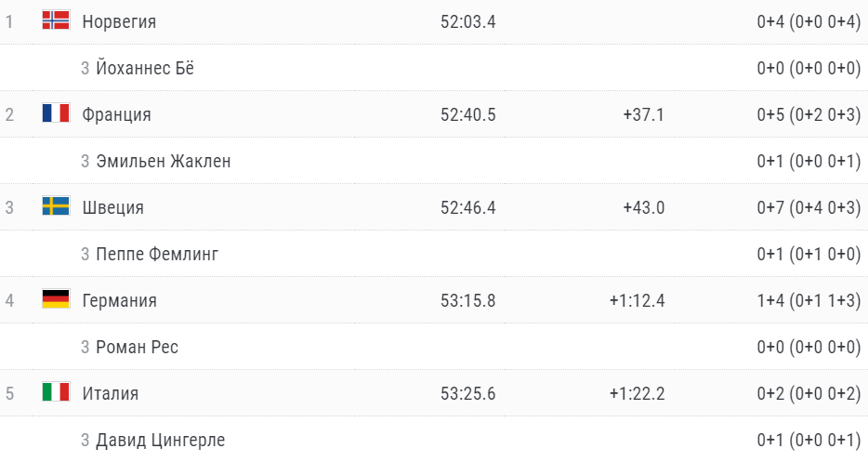Click Sweden's shooting result 0+7

pos(770,207)
